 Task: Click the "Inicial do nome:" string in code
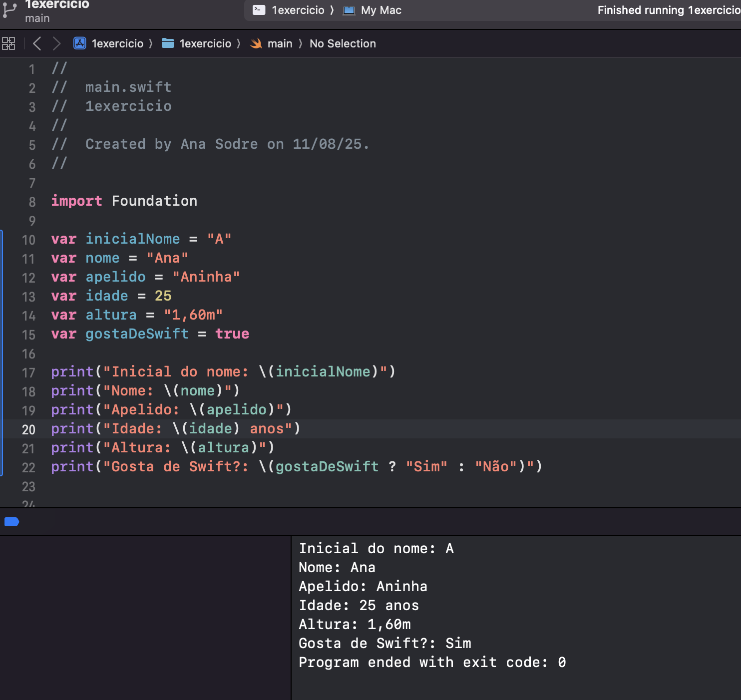pos(176,372)
